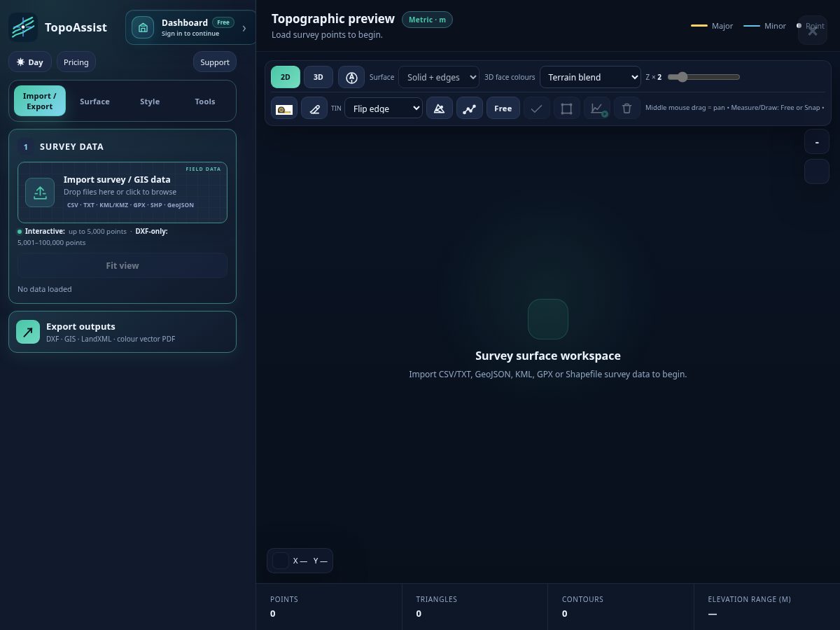Click the Free plan badge
The image size is (840, 630).
click(223, 22)
